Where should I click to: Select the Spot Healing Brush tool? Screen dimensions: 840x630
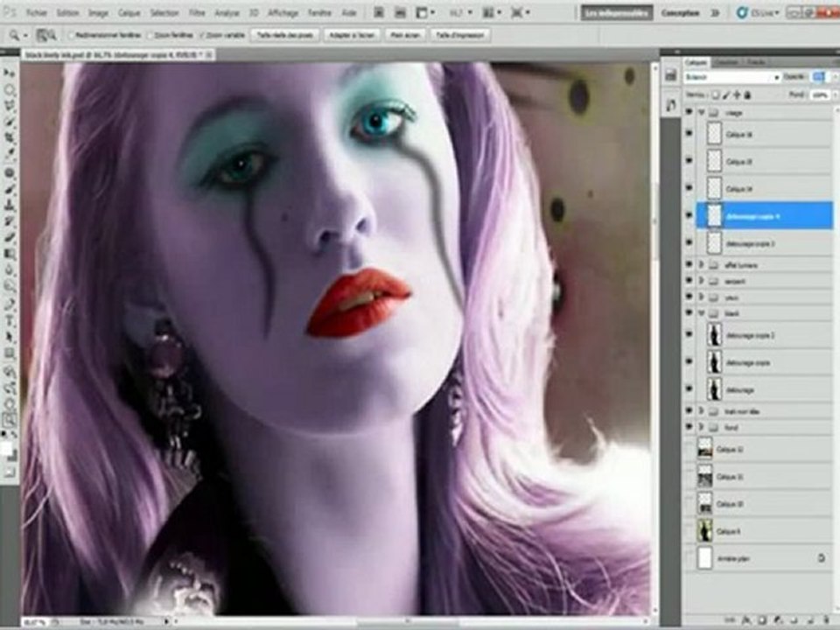click(x=9, y=172)
